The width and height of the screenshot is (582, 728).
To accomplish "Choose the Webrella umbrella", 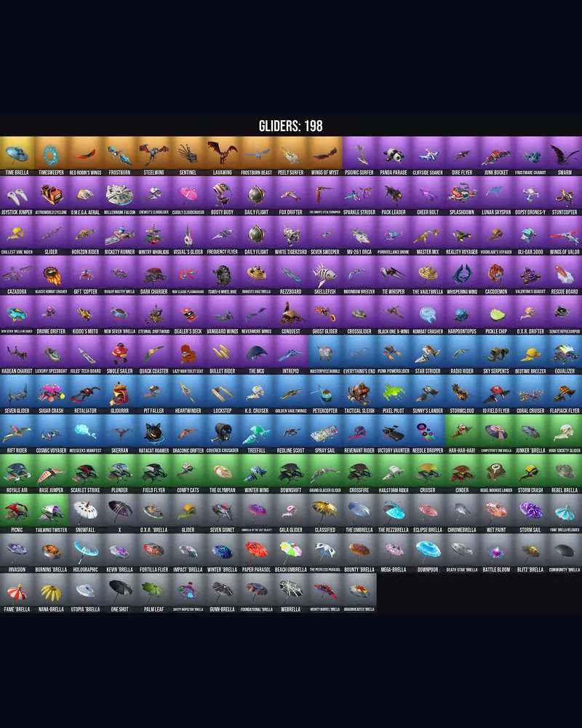I will click(290, 593).
